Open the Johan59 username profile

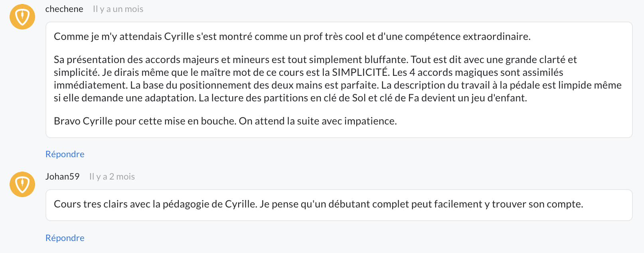[x=62, y=177]
